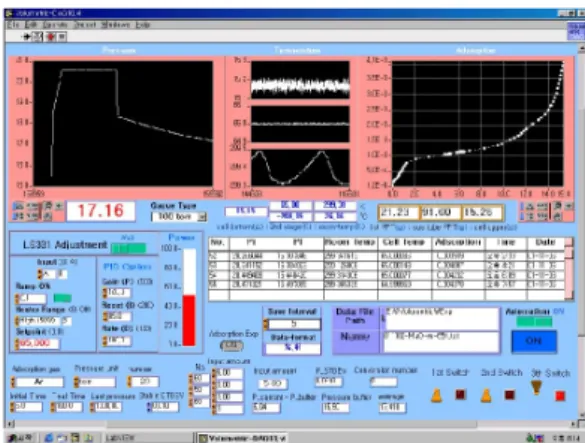Open the Help menu
Viewport: 585px width, 443px height.
click(x=143, y=25)
